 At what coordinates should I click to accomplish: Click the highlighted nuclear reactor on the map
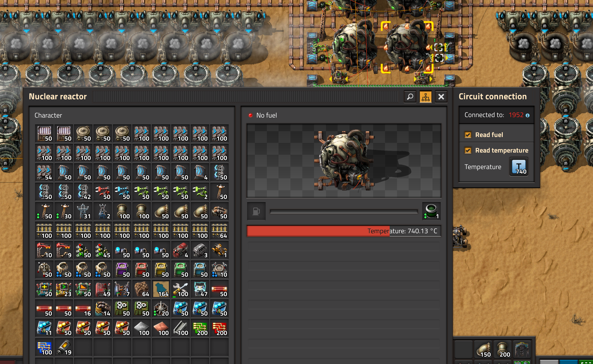tap(407, 47)
